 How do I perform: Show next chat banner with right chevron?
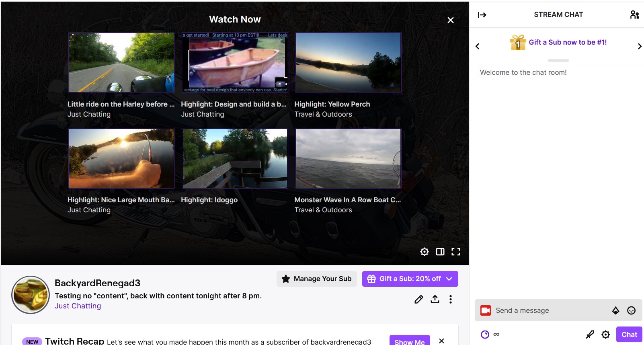(639, 46)
